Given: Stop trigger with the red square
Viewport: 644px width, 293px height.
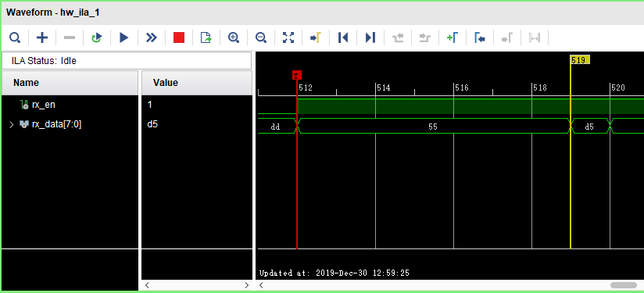Looking at the screenshot, I should [179, 38].
